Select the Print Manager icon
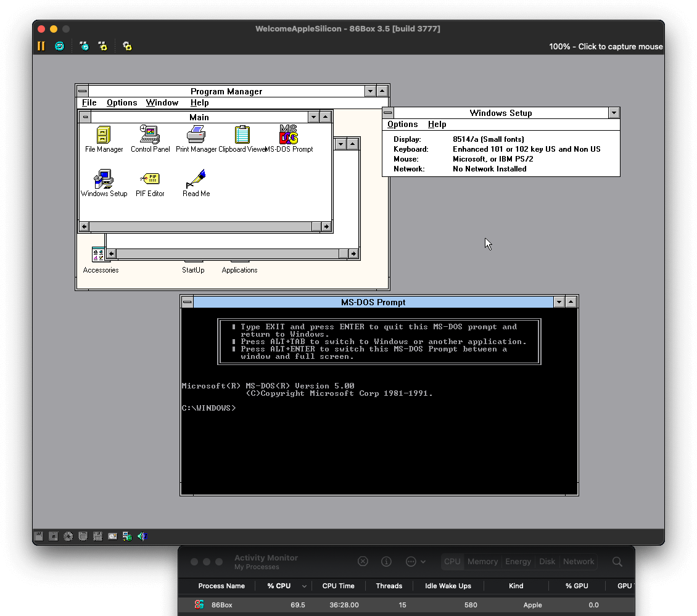 tap(196, 134)
